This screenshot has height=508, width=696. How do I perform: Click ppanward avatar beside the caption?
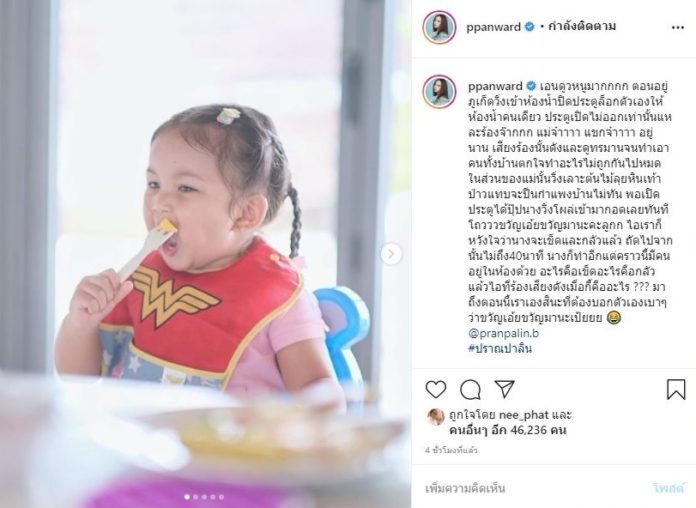(x=439, y=91)
